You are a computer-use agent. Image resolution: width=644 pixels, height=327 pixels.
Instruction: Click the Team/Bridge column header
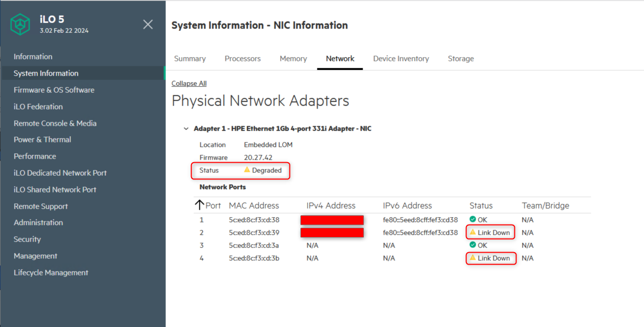point(546,205)
